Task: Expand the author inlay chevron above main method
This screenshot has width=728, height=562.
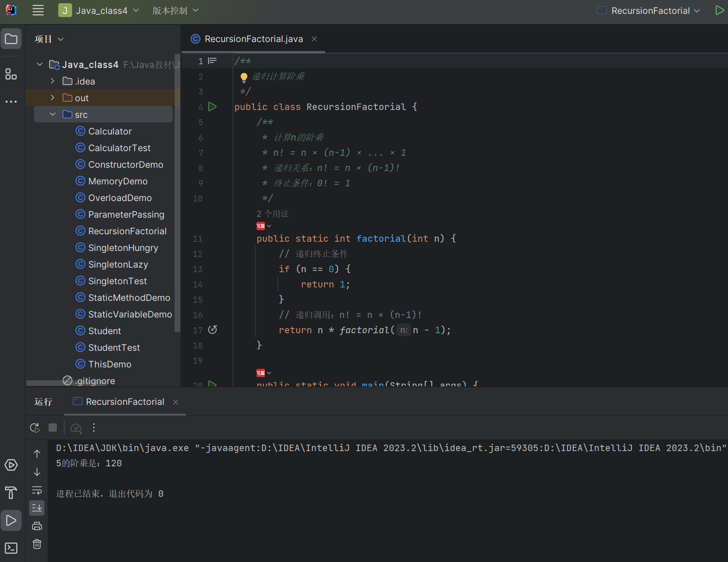Action: tap(269, 373)
